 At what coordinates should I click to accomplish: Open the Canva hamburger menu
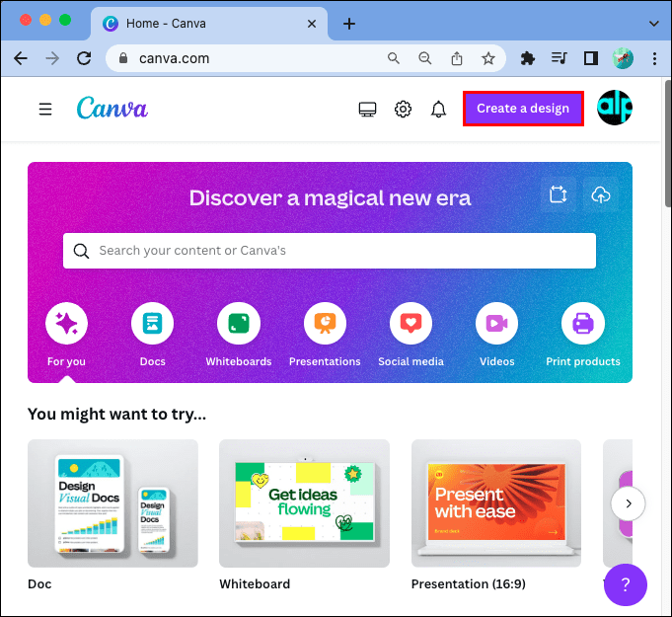[45, 109]
